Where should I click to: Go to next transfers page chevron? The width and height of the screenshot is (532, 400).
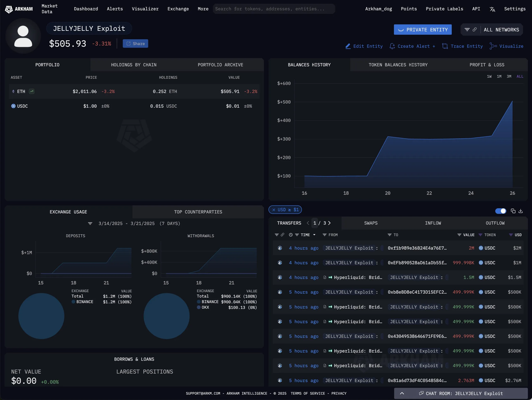click(x=329, y=223)
